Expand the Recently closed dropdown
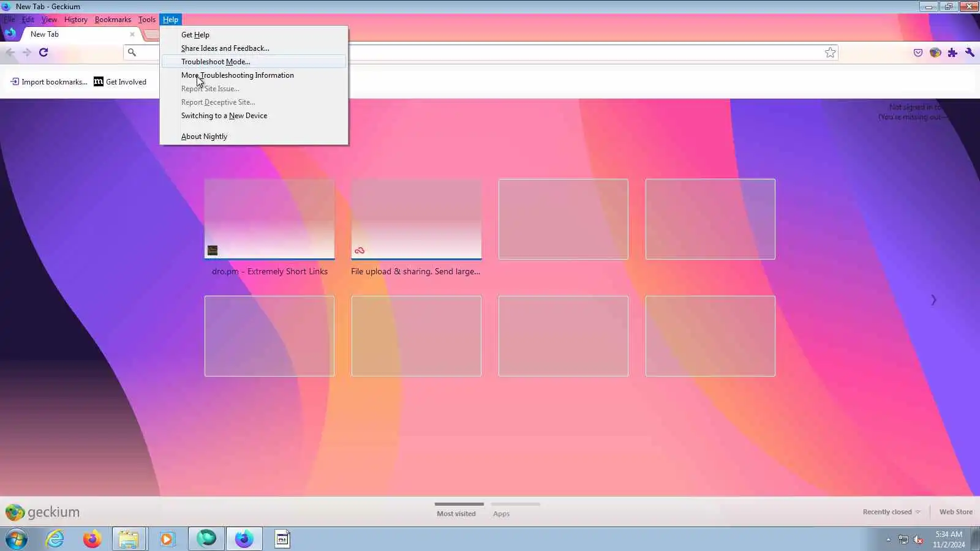 tap(891, 512)
